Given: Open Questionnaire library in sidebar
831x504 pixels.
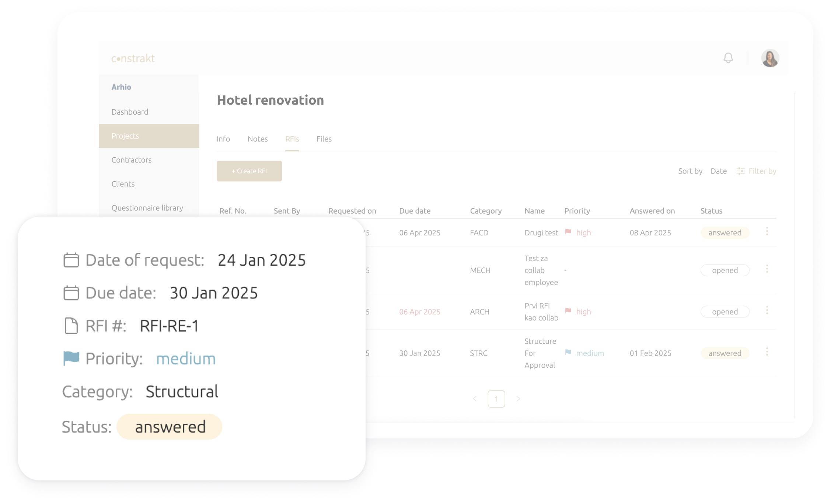Looking at the screenshot, I should pyautogui.click(x=147, y=208).
